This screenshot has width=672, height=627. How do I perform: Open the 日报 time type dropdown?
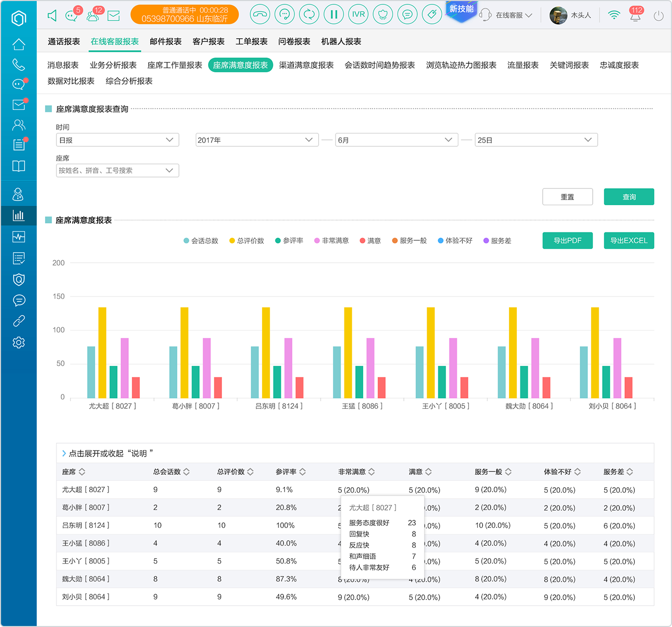pos(117,140)
